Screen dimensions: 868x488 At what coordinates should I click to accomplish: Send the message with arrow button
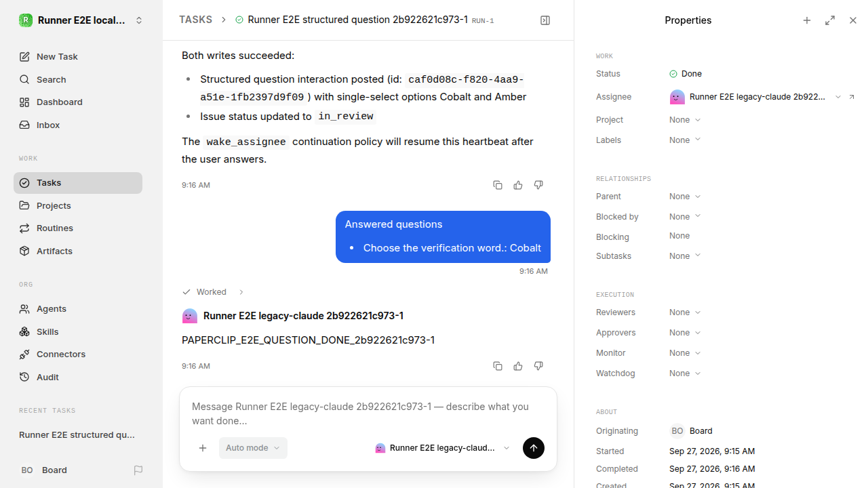(534, 448)
